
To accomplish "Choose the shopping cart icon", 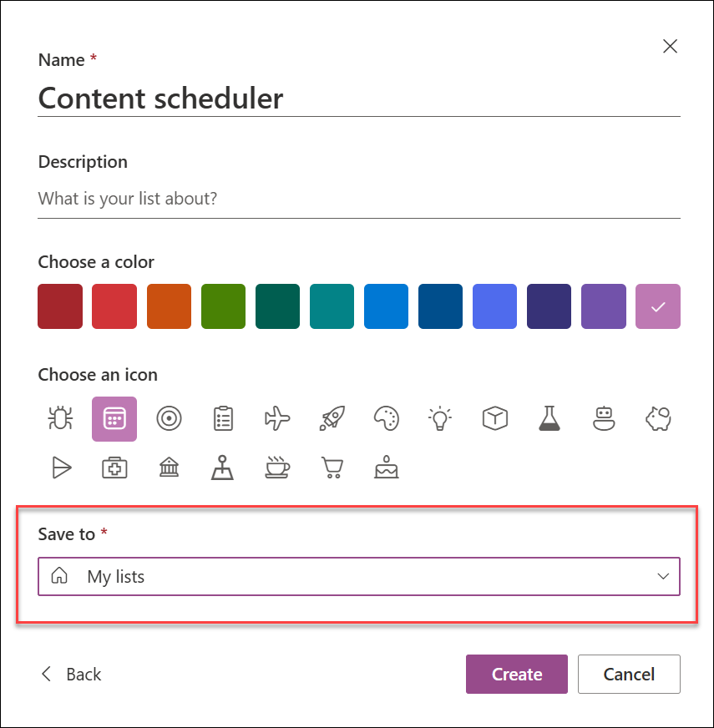I will [332, 468].
